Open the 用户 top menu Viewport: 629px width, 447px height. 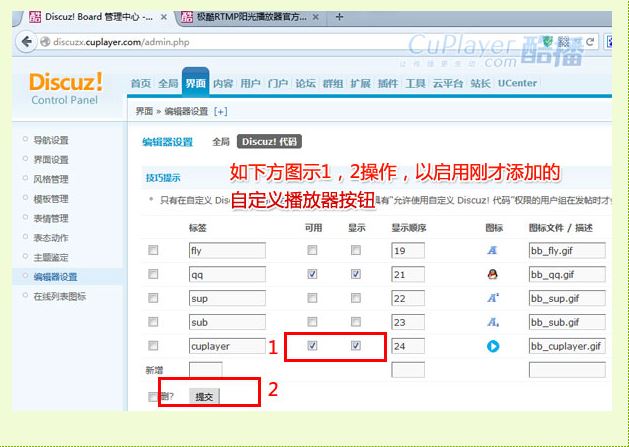250,83
